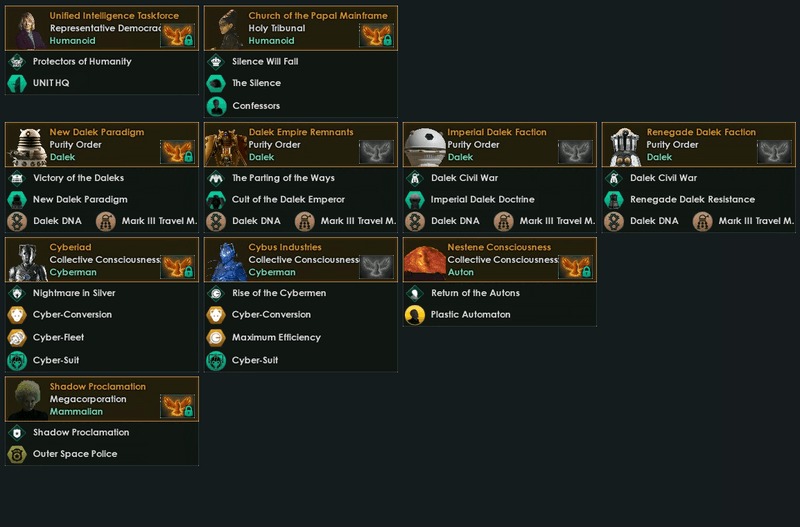Click the Plastic Automaton civic icon
The image size is (800, 527).
415,315
